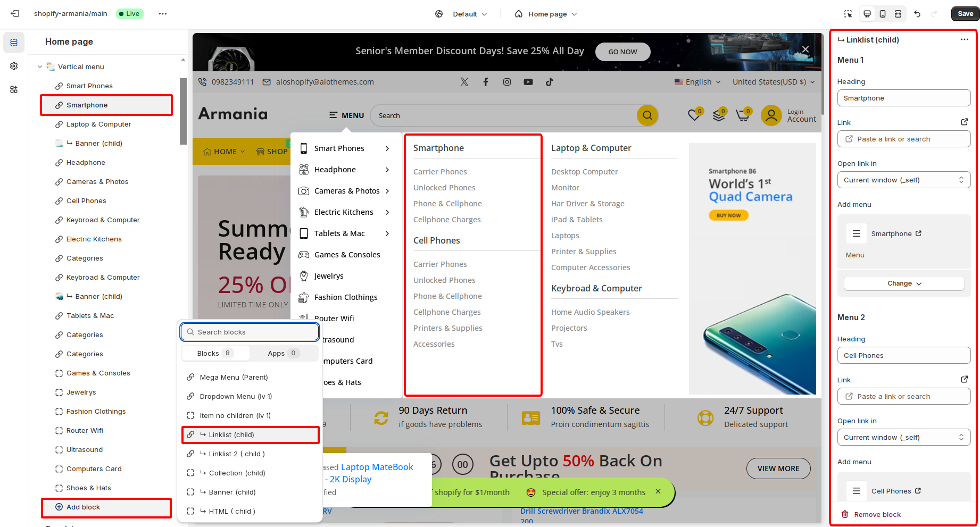
Task: Click the Search blocks input field
Action: (250, 332)
